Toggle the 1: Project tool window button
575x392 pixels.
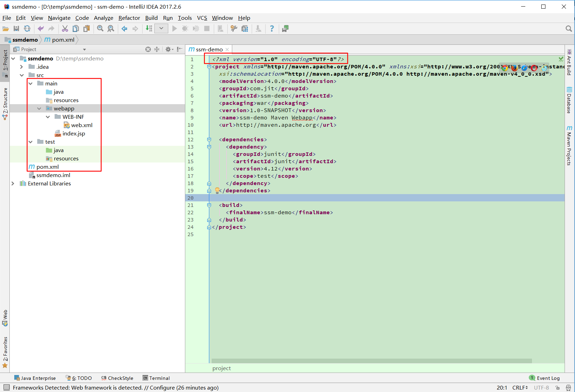5,63
